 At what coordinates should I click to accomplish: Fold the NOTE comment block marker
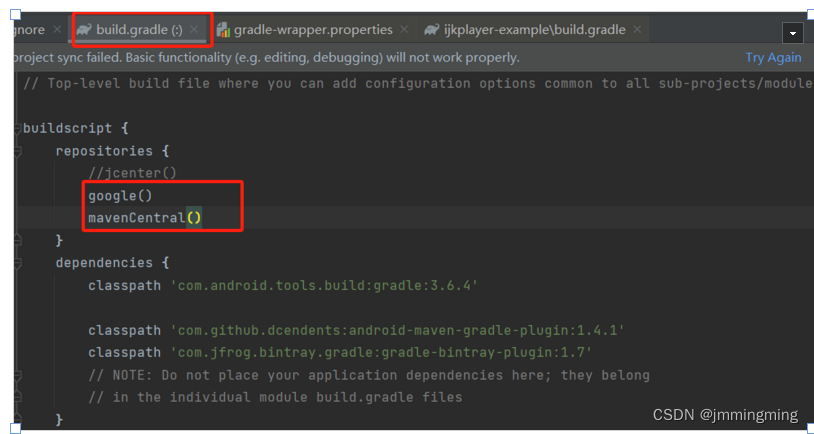coord(17,375)
